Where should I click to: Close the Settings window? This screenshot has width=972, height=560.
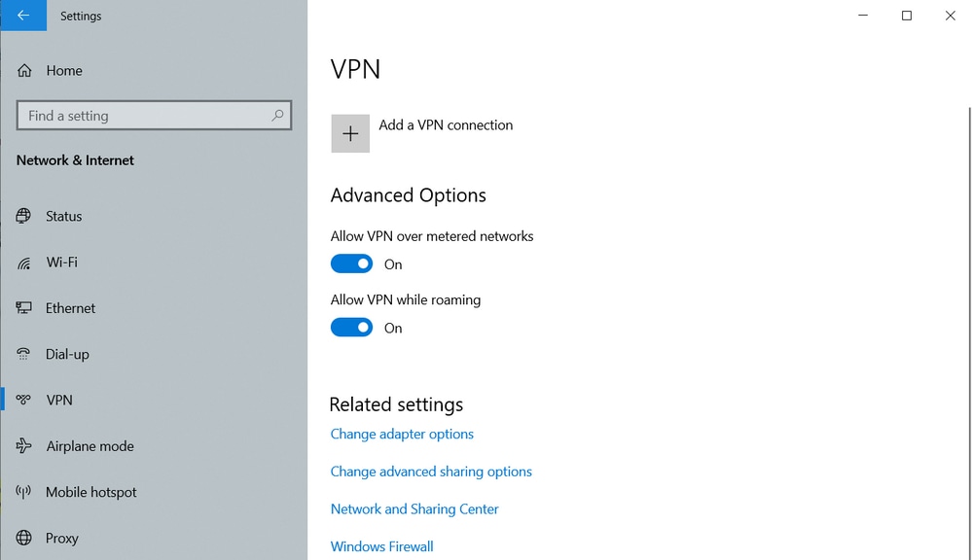[x=950, y=16]
